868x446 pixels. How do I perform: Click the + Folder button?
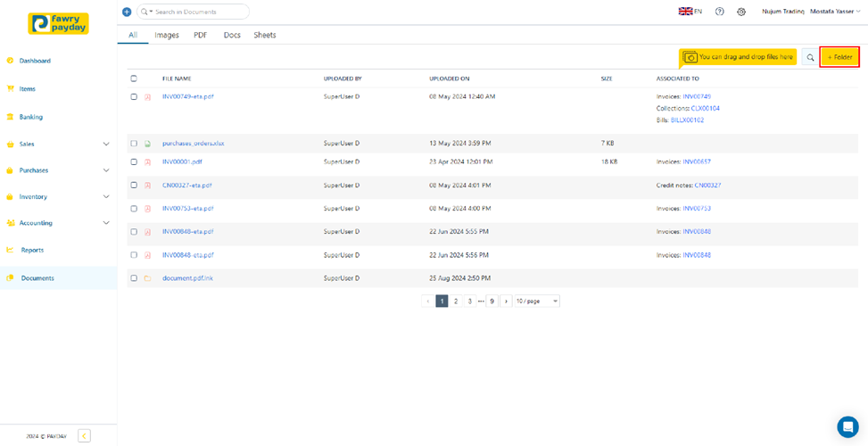tap(839, 57)
